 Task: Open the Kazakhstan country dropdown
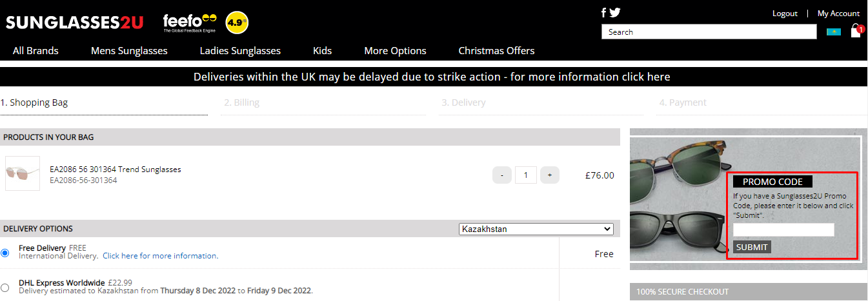coord(536,229)
